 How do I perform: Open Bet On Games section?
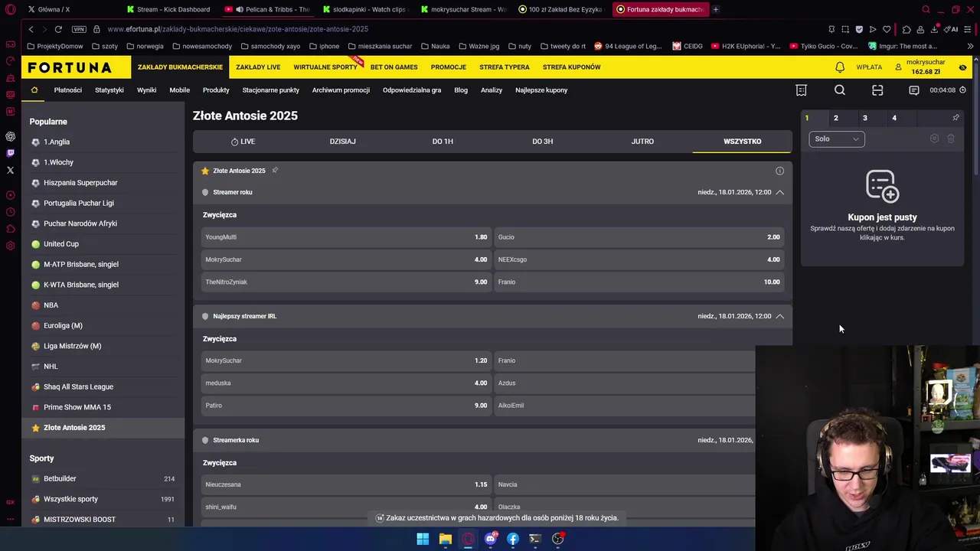[394, 67]
